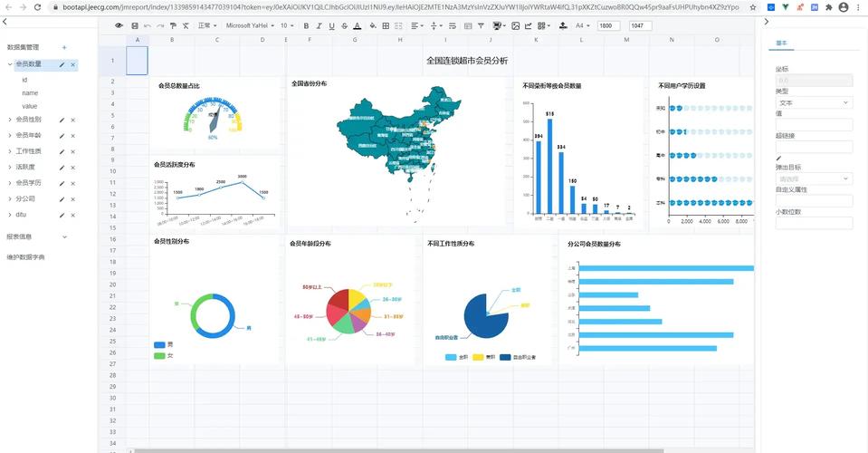The width and height of the screenshot is (868, 453).
Task: Toggle bold formatting
Action: click(306, 25)
